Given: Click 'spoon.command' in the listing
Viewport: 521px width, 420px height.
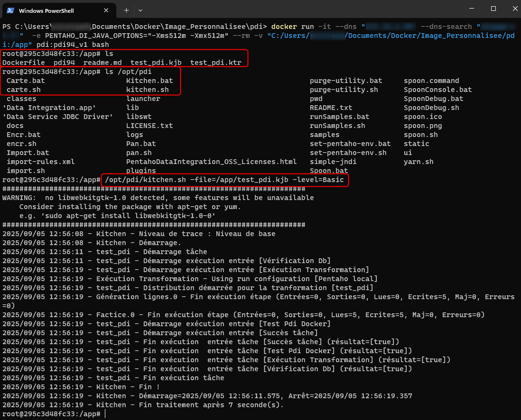Looking at the screenshot, I should pyautogui.click(x=431, y=81).
